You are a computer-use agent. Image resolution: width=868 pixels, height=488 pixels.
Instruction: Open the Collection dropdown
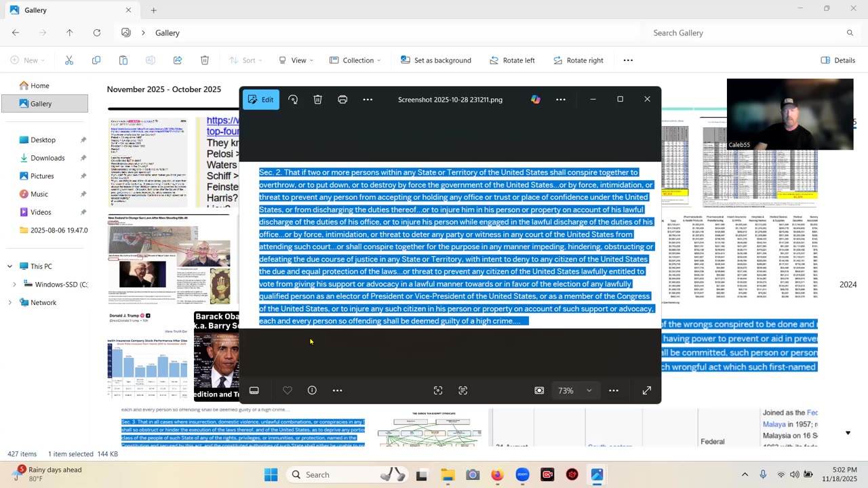(x=355, y=60)
